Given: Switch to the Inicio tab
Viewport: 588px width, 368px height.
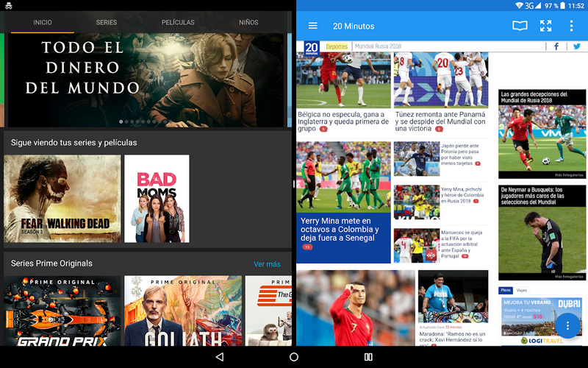Looking at the screenshot, I should (x=43, y=23).
